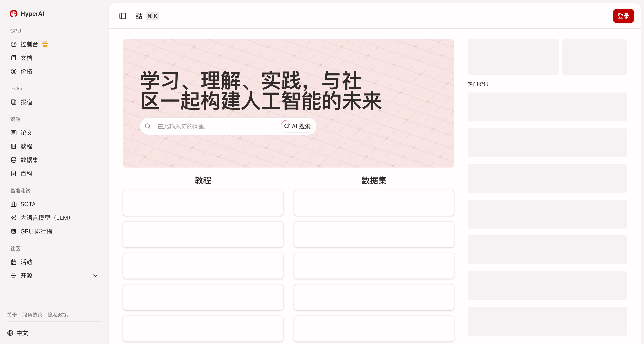Open the 价格 pricing page
This screenshot has height=344, width=644.
point(26,71)
